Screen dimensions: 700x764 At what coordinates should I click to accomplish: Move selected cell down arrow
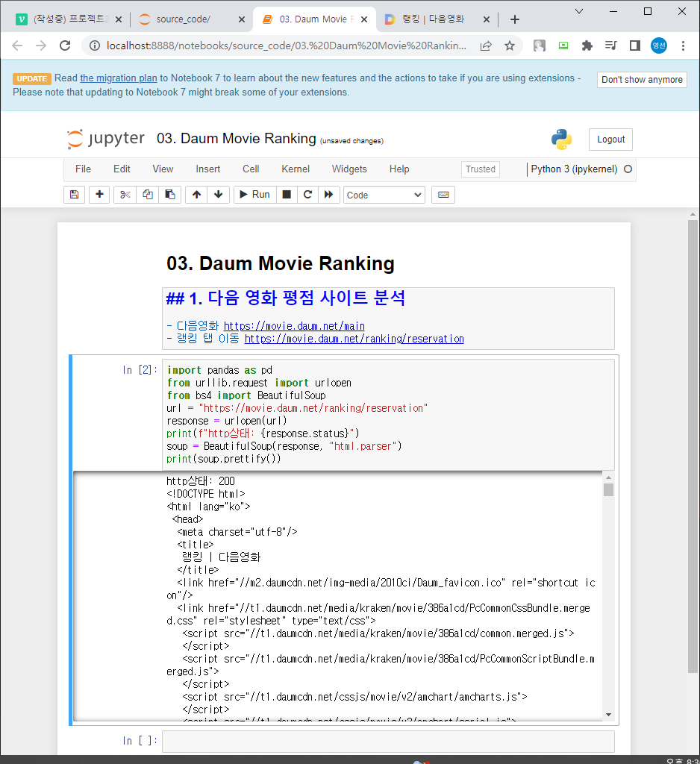point(219,195)
